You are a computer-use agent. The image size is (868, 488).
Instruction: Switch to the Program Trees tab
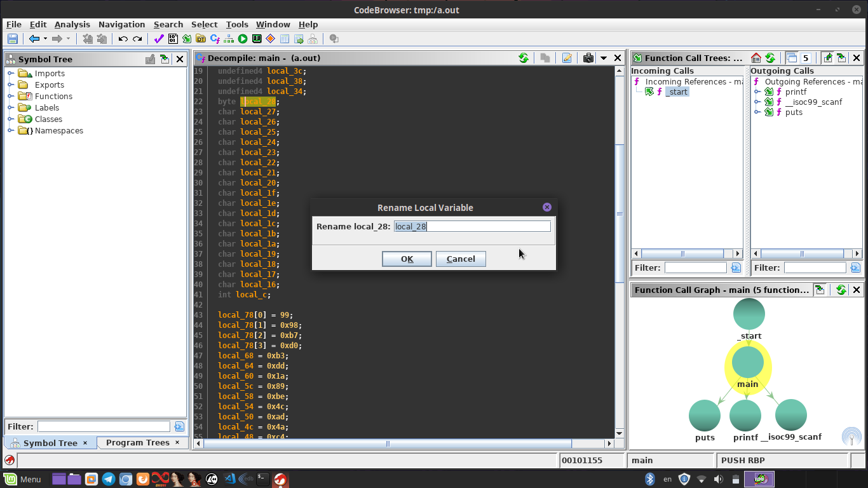click(x=137, y=443)
